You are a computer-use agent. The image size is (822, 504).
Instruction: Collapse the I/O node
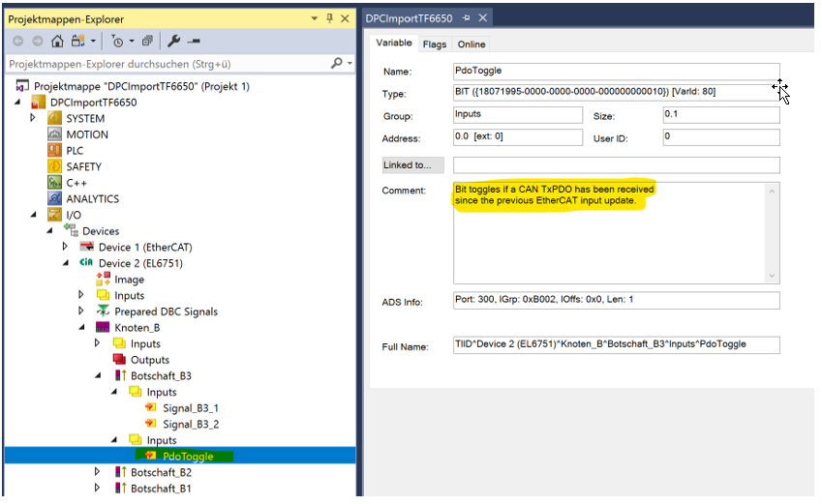pyautogui.click(x=34, y=215)
